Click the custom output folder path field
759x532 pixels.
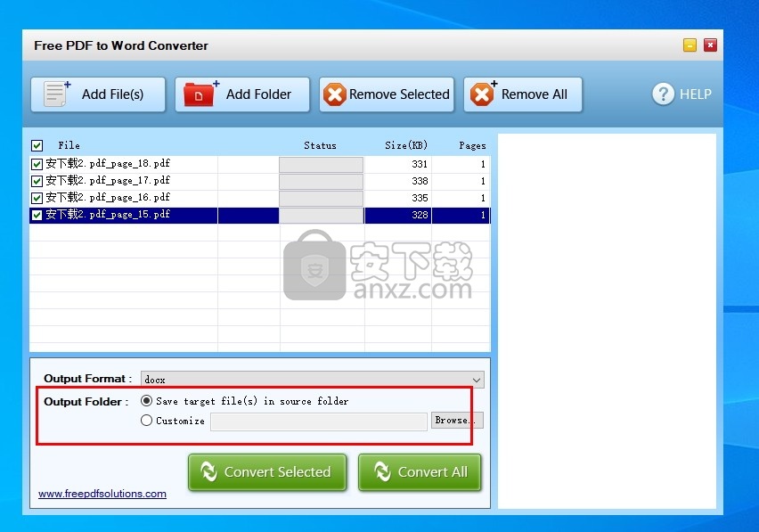[x=319, y=422]
